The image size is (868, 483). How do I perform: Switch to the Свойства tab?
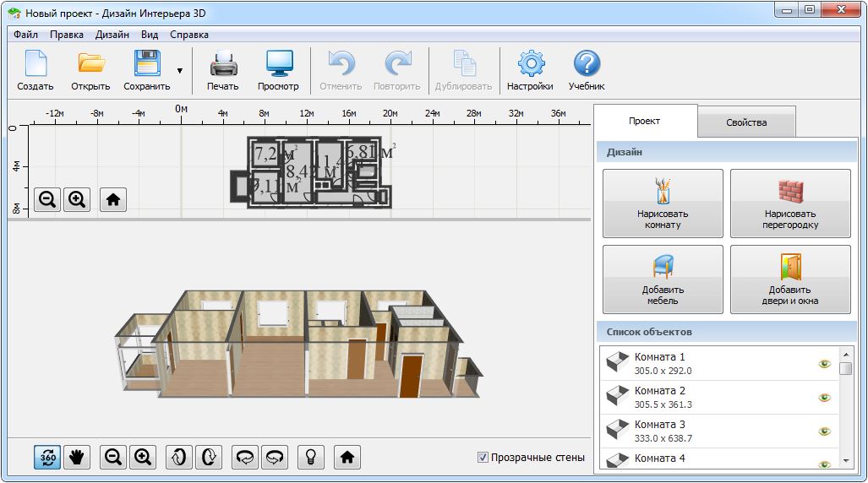746,122
